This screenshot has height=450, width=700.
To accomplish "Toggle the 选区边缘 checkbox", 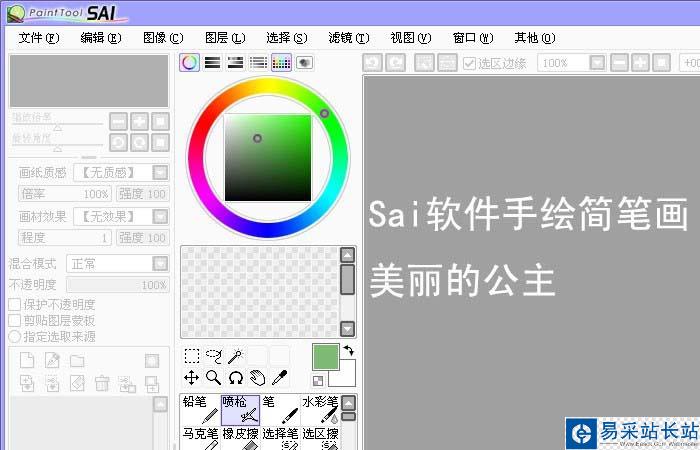I will [469, 63].
